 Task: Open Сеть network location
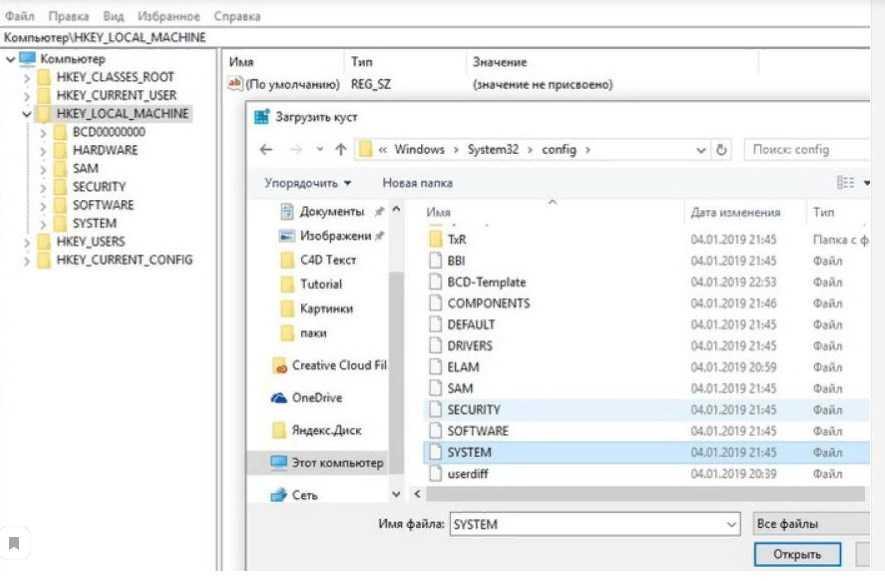point(304,495)
